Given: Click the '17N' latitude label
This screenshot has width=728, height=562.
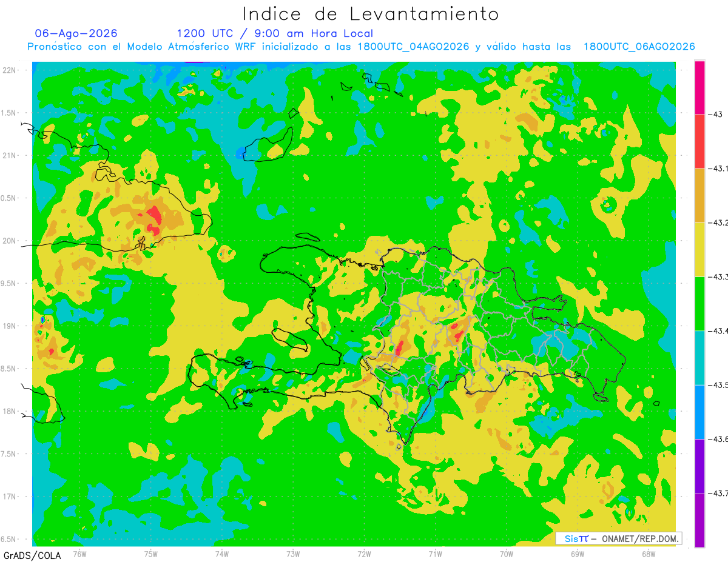Looking at the screenshot, I should coord(9,497).
